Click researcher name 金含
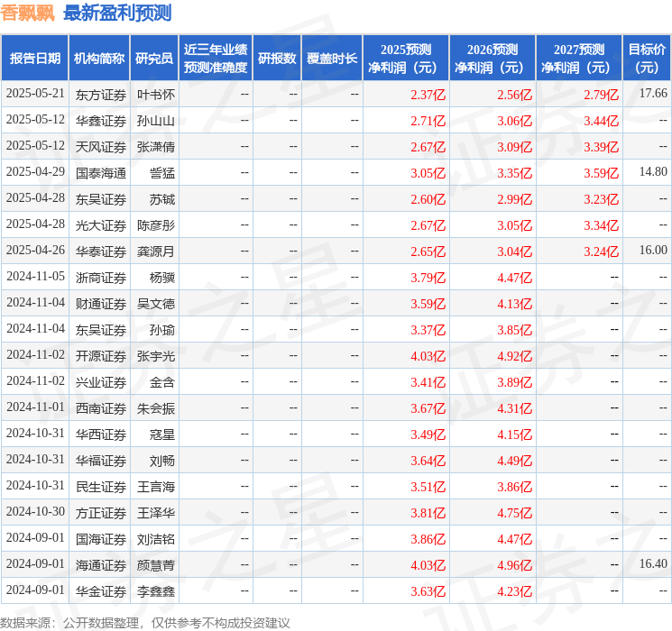The height and width of the screenshot is (631, 672). pyautogui.click(x=162, y=382)
